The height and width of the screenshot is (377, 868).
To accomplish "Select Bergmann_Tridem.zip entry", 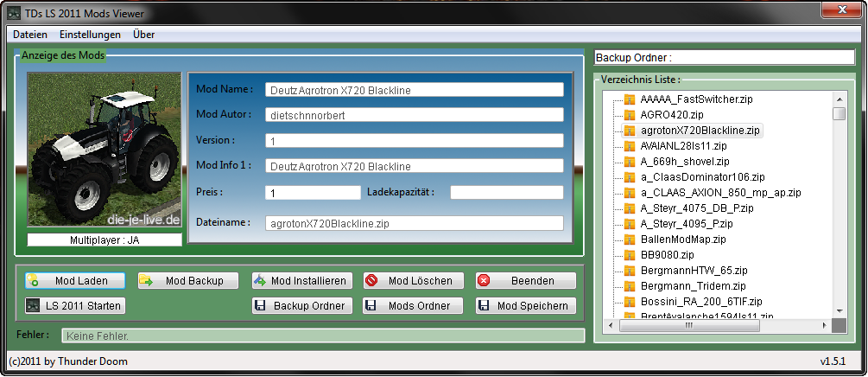I will (693, 286).
